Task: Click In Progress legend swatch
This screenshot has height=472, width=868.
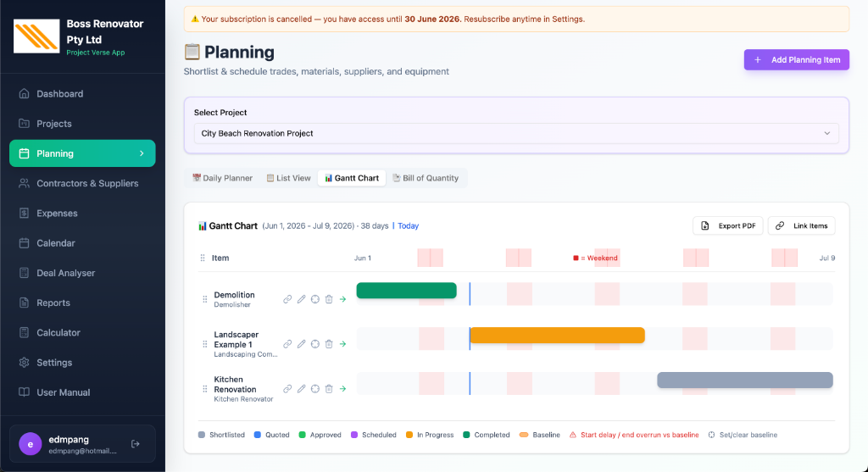Action: click(409, 435)
